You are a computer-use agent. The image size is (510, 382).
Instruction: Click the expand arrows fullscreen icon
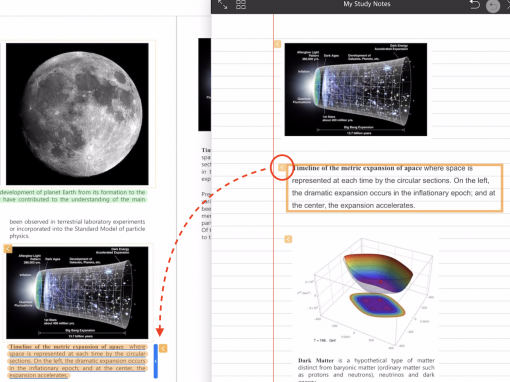[x=222, y=4]
